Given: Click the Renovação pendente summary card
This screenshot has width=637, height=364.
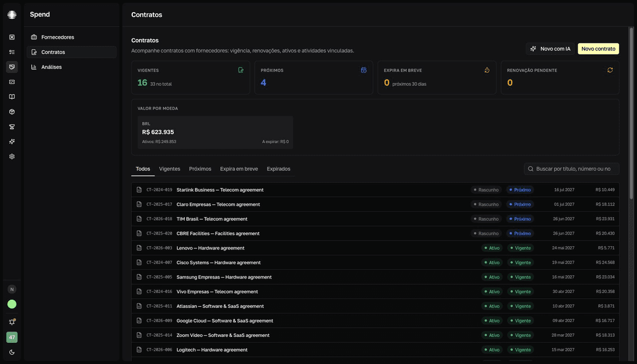Looking at the screenshot, I should pos(560,77).
